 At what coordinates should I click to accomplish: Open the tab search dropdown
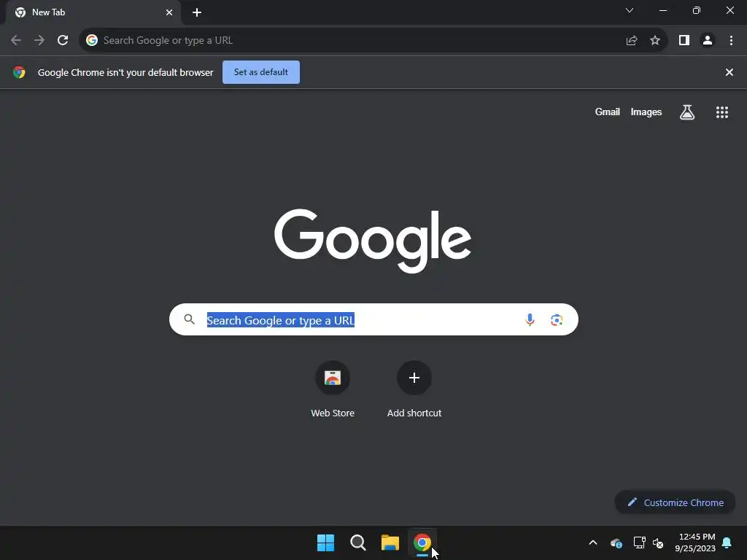coord(630,10)
